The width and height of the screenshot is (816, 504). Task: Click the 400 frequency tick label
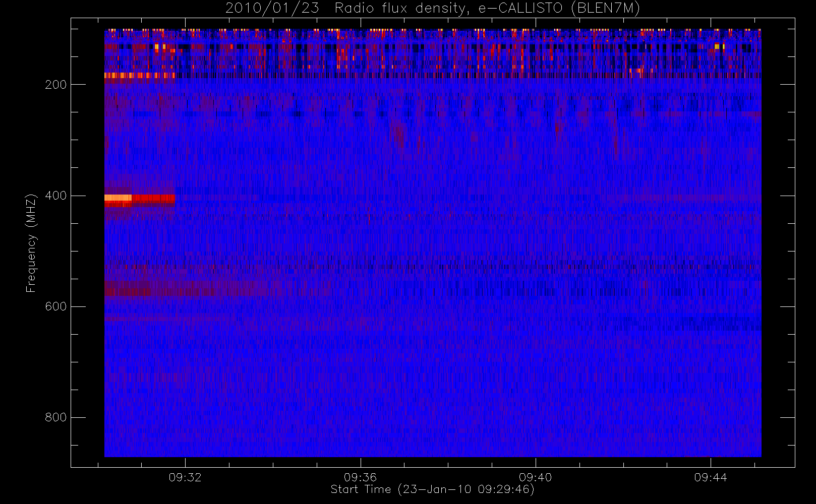tap(55, 196)
